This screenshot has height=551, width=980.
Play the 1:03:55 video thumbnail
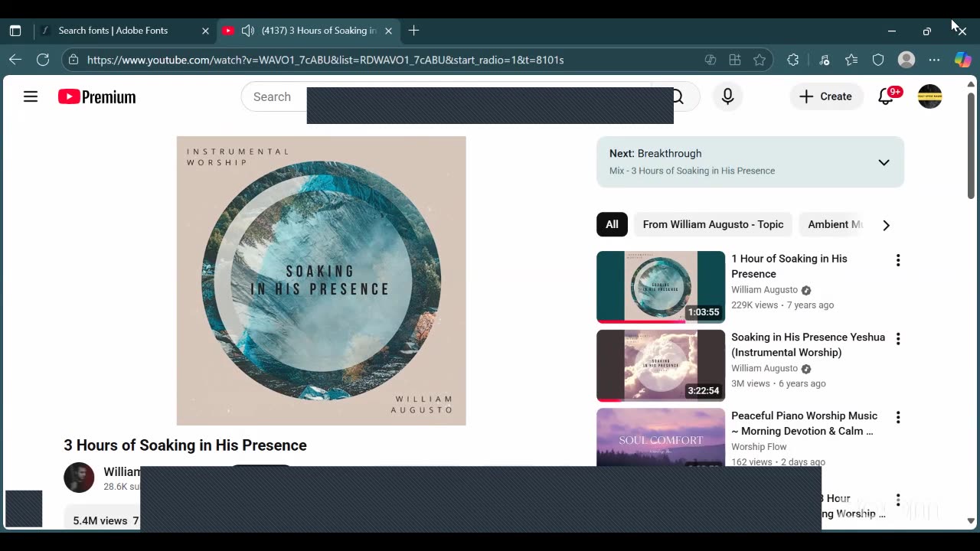pyautogui.click(x=661, y=287)
